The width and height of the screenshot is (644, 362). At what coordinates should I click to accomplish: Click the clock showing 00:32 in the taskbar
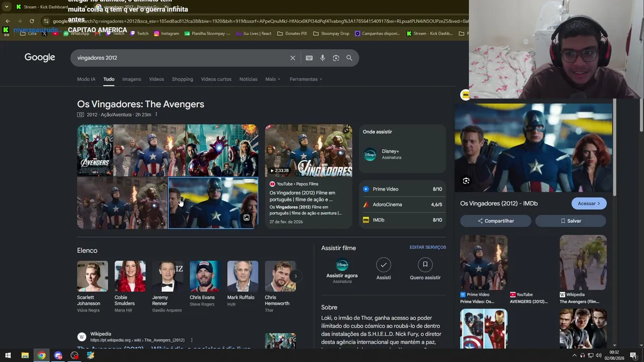point(614,355)
